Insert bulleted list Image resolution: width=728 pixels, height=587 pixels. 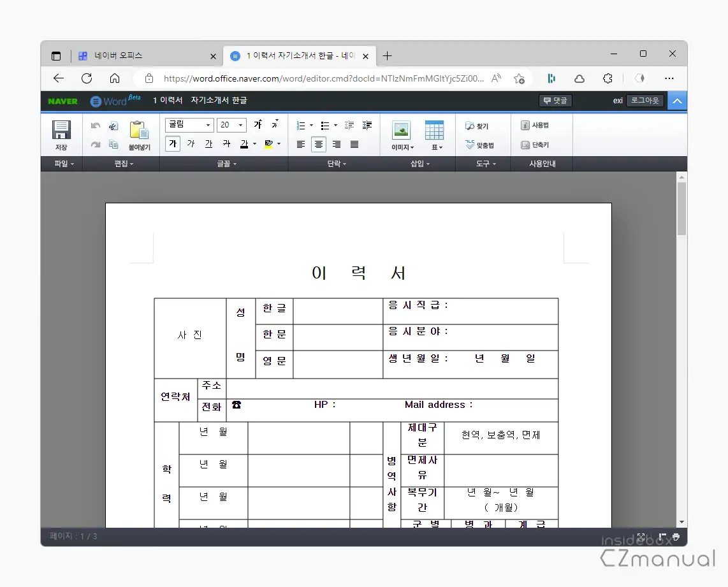[325, 126]
